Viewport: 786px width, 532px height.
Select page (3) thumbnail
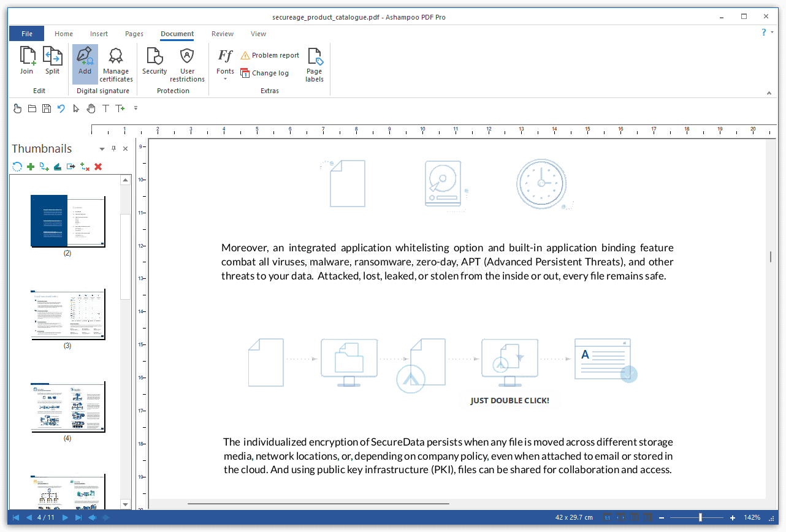(x=67, y=314)
